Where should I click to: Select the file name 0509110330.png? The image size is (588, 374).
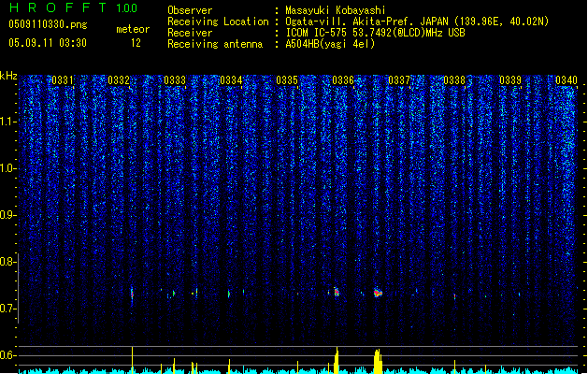pyautogui.click(x=48, y=24)
